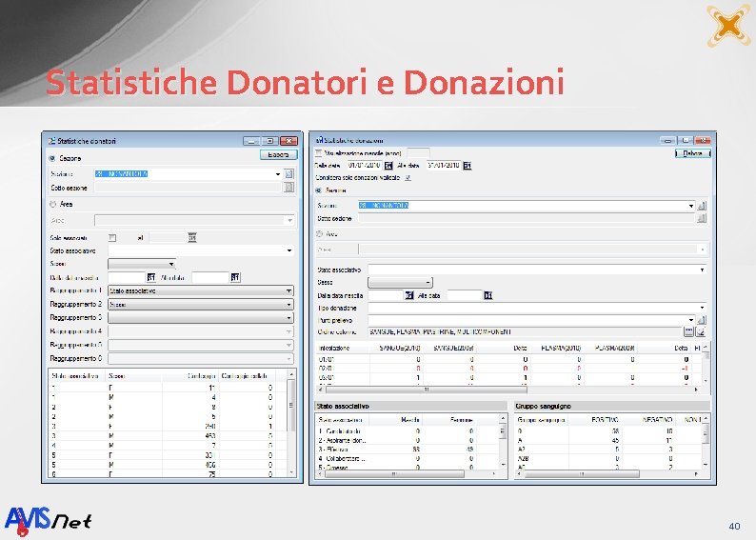
Task: Select Sezione radio button in Statistiche donatori
Action: pyautogui.click(x=52, y=158)
